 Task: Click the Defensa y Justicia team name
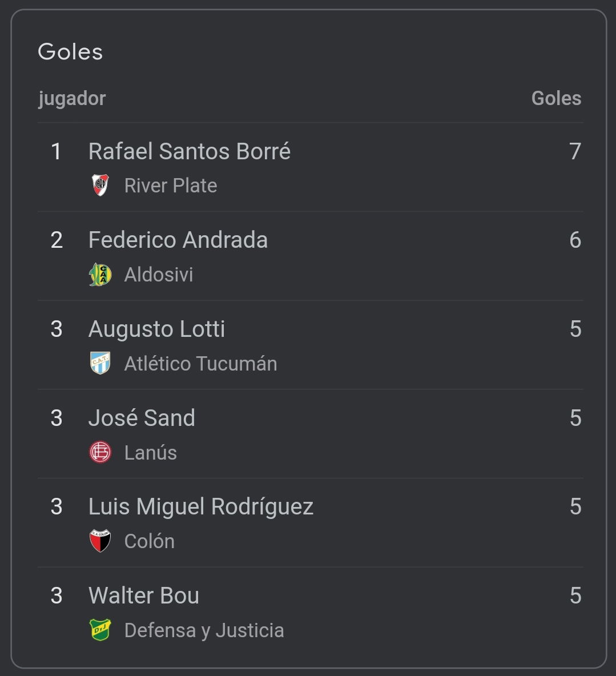pos(204,630)
